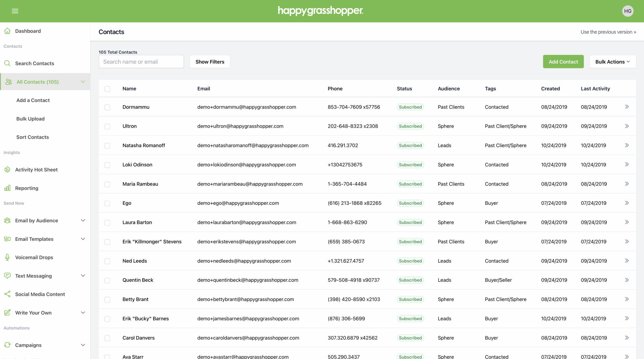Check the Dormammu row checkbox
Image resolution: width=644 pixels, height=359 pixels.
coord(107,107)
